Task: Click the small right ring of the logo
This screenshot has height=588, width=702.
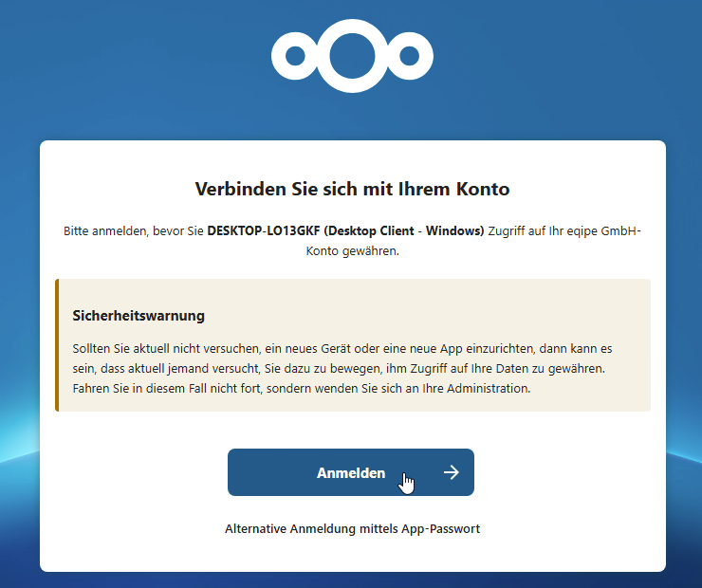Action: 409,56
